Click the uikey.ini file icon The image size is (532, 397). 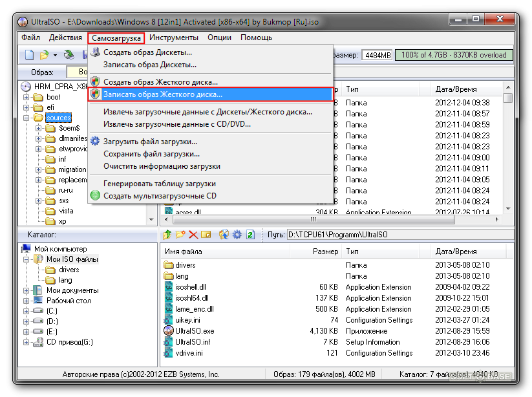[x=168, y=319]
